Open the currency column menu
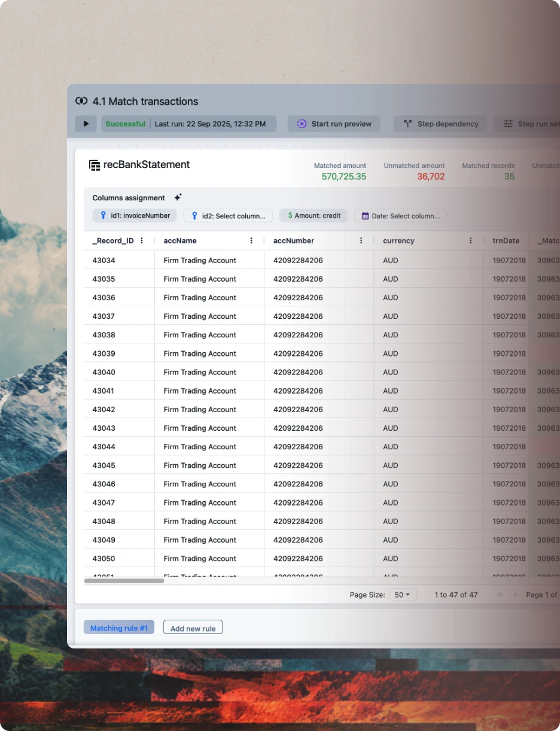The image size is (560, 731). tap(471, 240)
